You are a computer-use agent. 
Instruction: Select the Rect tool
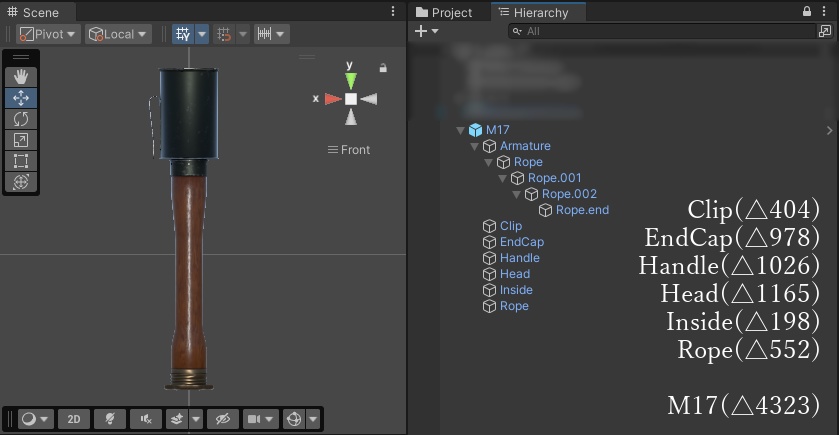click(x=21, y=161)
